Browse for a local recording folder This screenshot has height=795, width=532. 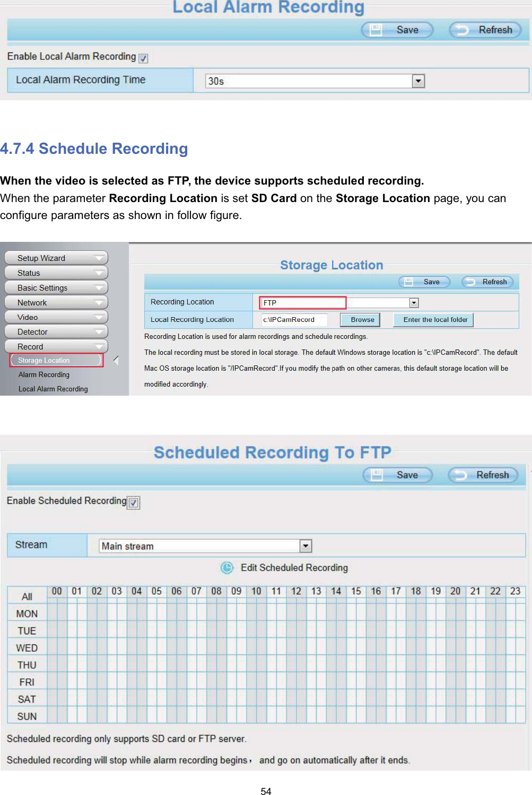360,320
